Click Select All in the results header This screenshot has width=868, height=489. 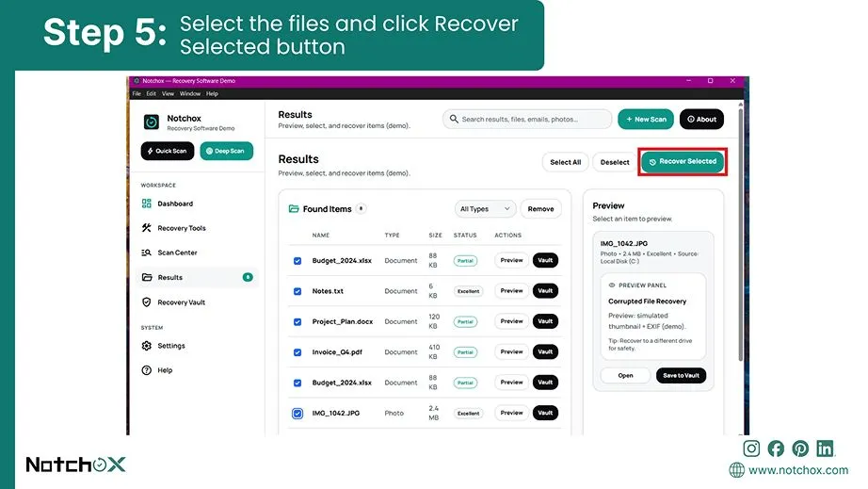(x=565, y=162)
